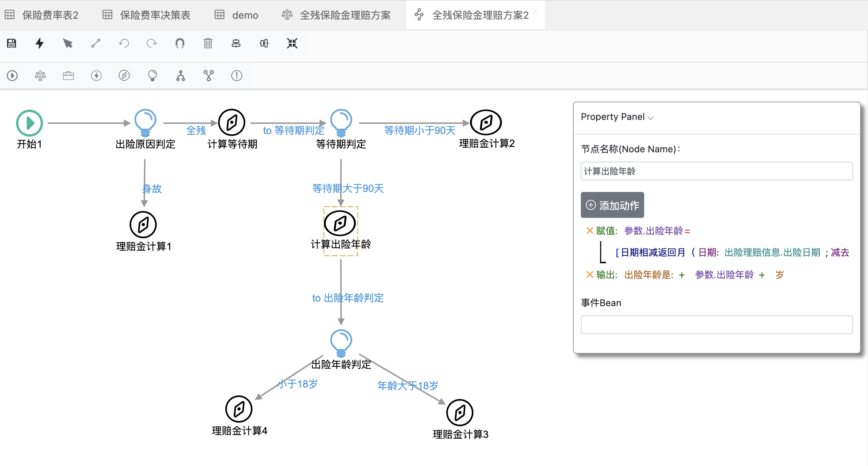Remove the 赋值 action with X

(x=589, y=231)
